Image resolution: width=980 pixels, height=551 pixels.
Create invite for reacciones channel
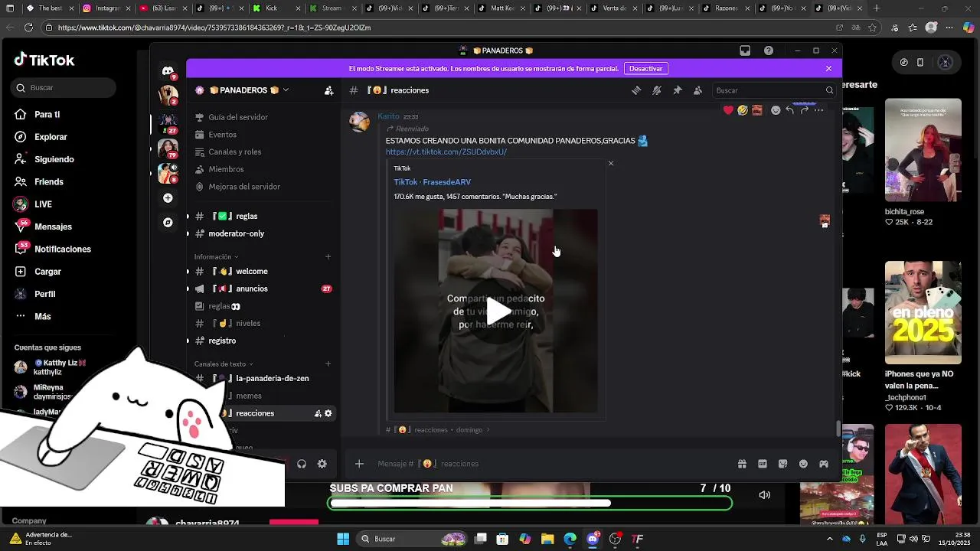[x=318, y=413]
